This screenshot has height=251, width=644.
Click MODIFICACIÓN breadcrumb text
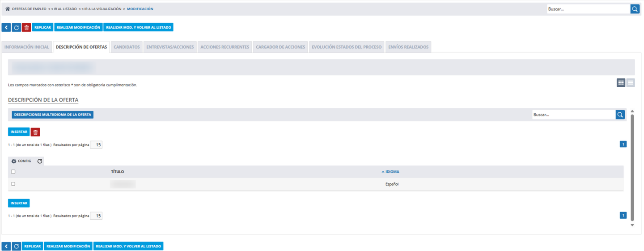(140, 9)
